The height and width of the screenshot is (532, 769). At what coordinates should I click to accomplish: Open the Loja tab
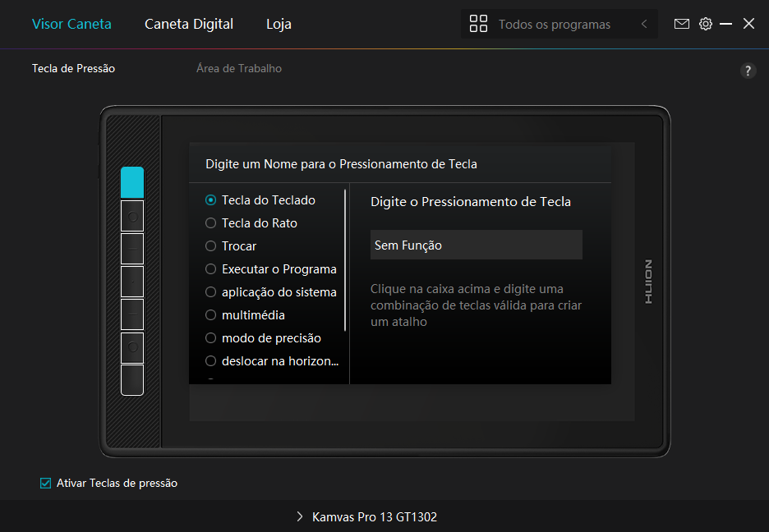pos(279,24)
